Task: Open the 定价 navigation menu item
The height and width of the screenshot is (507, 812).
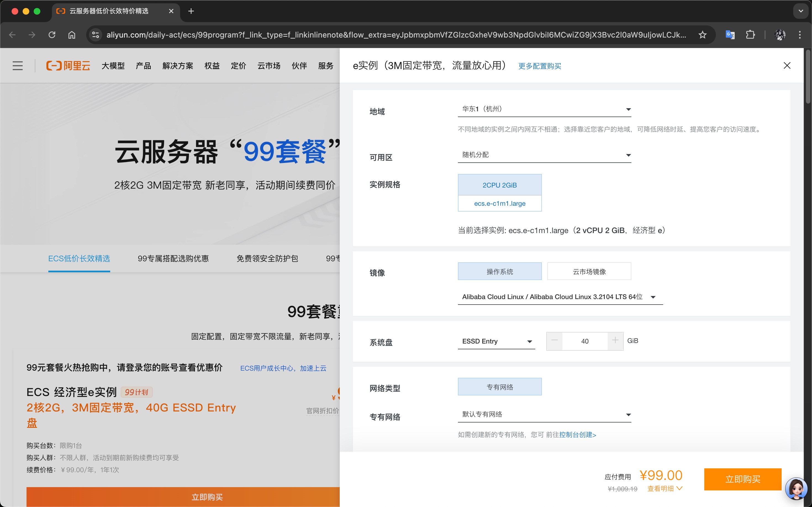Action: [238, 66]
